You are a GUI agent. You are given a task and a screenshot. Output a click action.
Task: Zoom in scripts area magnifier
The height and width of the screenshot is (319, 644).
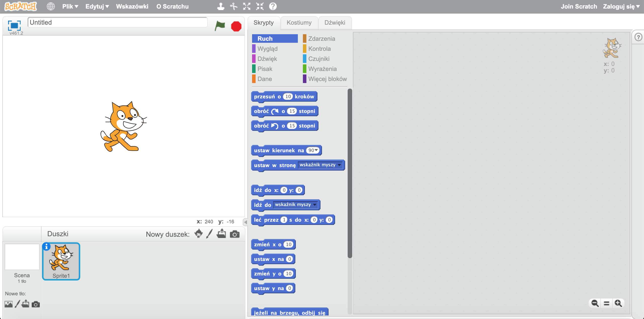tap(618, 303)
